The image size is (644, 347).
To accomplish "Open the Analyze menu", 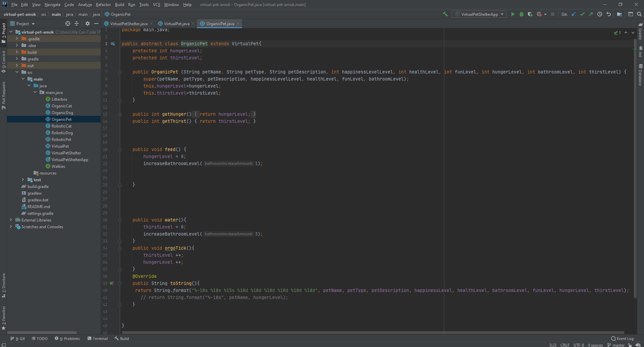I will click(85, 5).
